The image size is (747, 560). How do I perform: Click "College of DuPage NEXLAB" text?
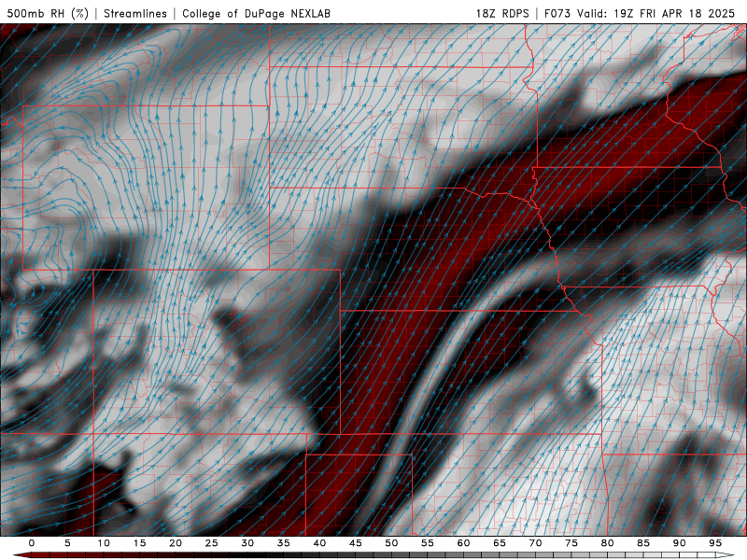[256, 13]
